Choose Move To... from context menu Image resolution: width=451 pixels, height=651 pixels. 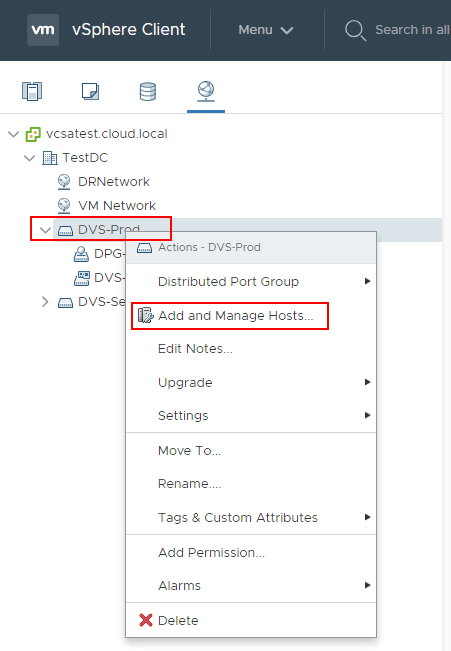(251, 450)
